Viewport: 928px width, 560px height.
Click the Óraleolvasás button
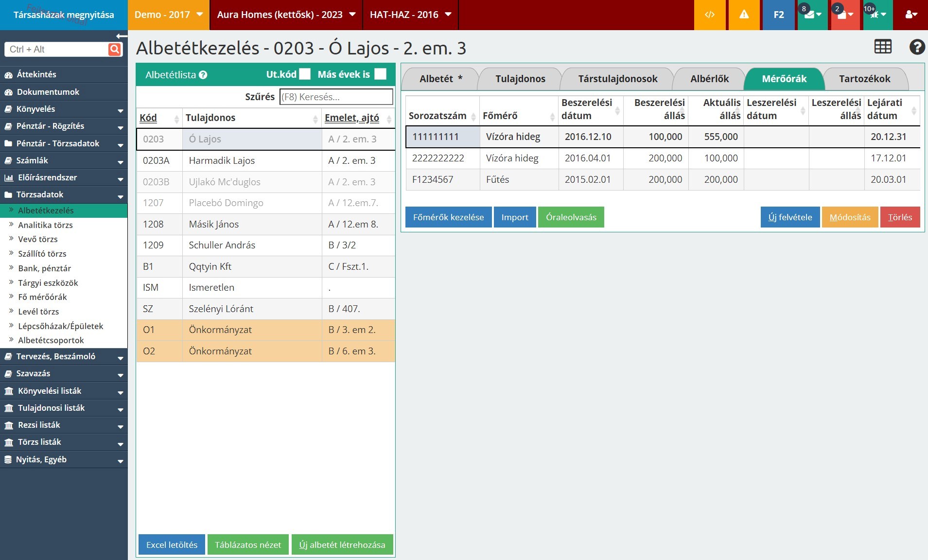coord(571,217)
